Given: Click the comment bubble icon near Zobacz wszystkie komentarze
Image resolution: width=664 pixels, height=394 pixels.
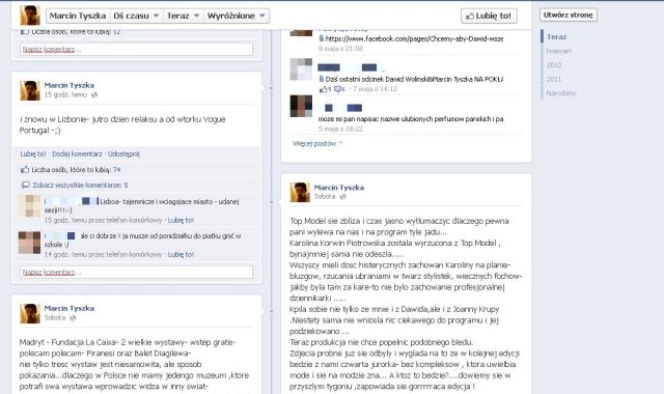Looking at the screenshot, I should coord(25,185).
